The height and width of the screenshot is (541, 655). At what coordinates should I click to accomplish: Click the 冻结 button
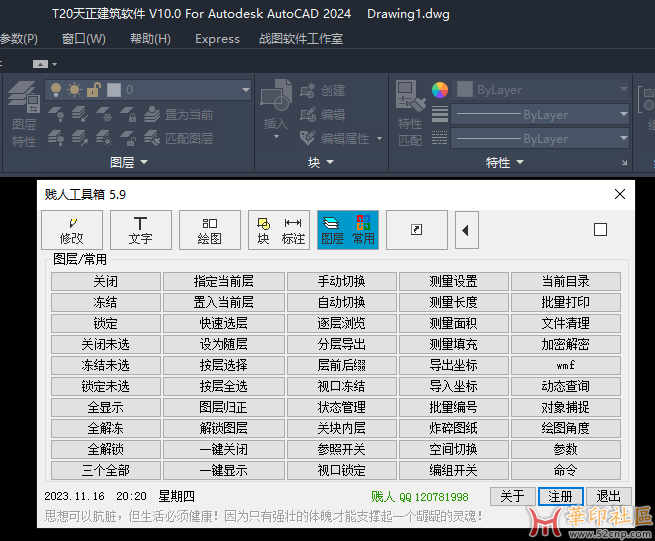[x=106, y=302]
